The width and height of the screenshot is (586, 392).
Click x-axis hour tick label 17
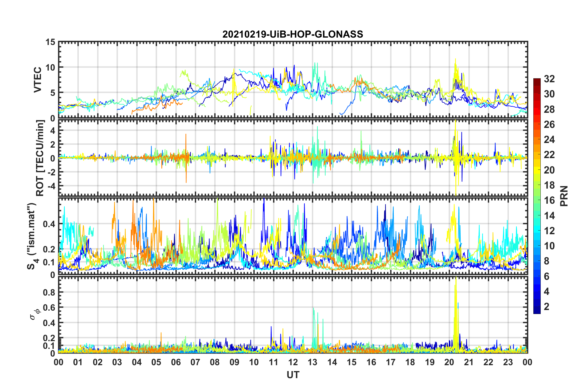tap(391, 362)
